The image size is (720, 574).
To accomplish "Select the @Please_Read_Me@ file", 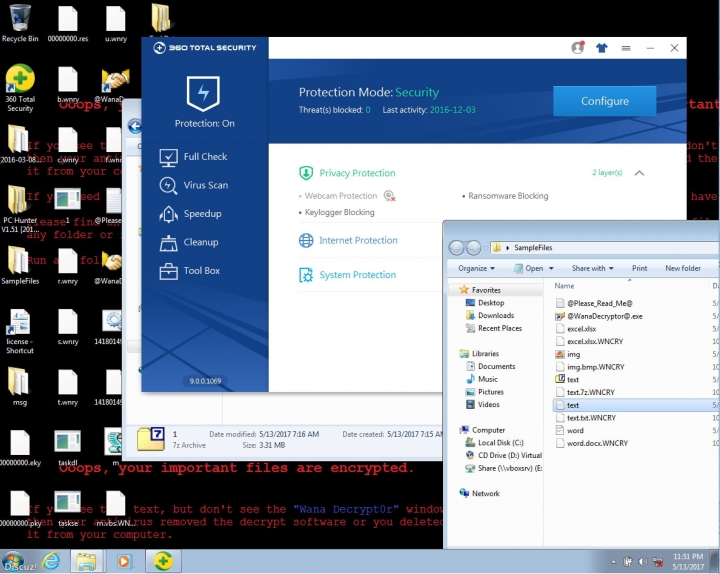I will click(x=600, y=304).
